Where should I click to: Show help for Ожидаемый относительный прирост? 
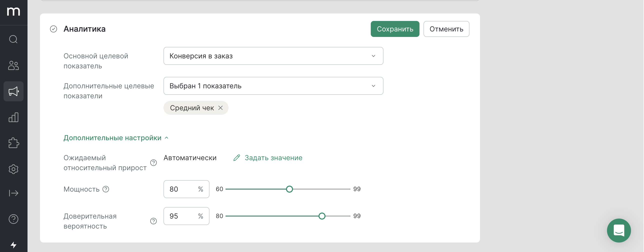(153, 163)
